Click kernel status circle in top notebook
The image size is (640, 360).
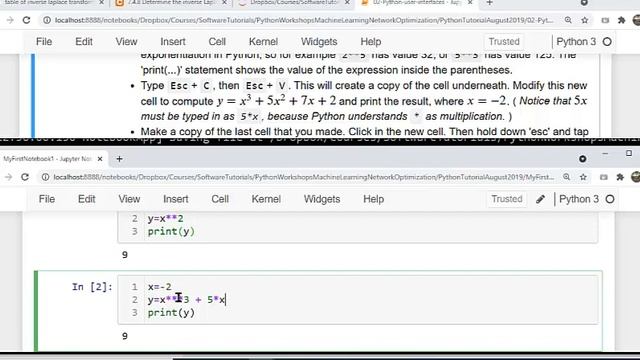coord(607,42)
